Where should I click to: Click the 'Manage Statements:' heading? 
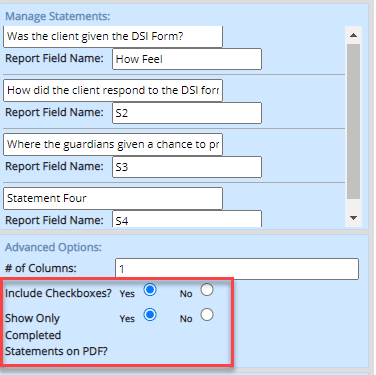[x=58, y=16]
